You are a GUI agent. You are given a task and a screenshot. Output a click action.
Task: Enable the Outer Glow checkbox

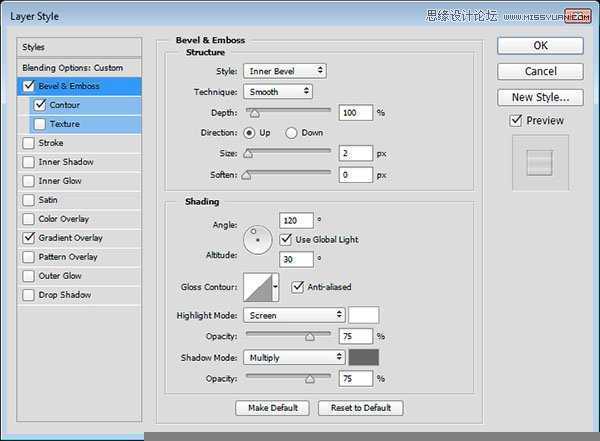coord(28,276)
